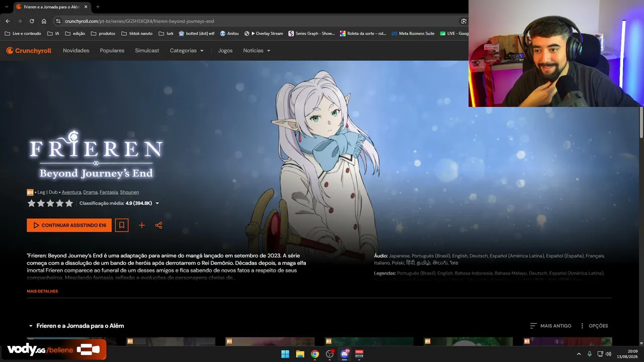Open the lurk bookmark folder
644x362 pixels.
166,34
